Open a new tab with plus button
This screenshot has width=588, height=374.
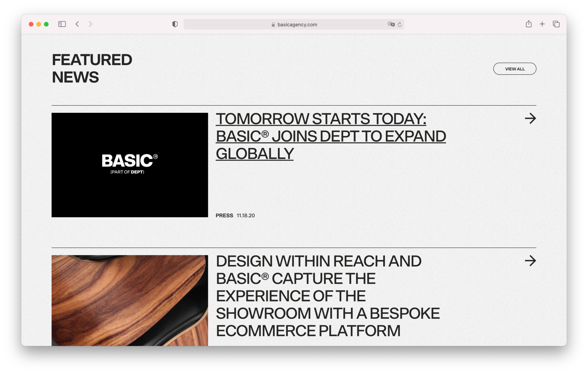tap(542, 24)
